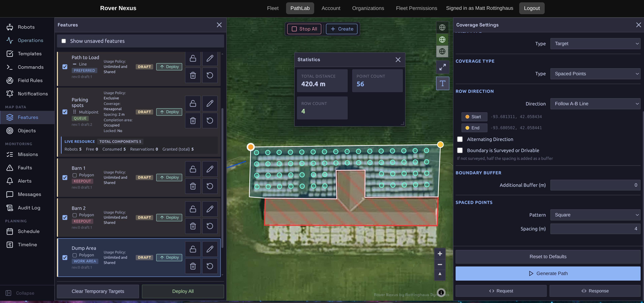Viewport: 644px width, 303px height.
Task: Uncheck the Parking spots visibility checkbox
Action: (65, 112)
